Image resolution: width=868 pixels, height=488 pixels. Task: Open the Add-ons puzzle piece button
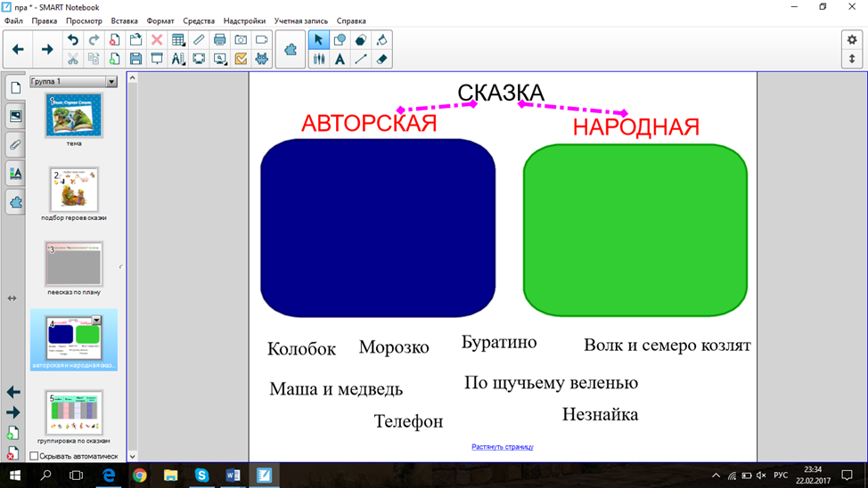coord(291,50)
